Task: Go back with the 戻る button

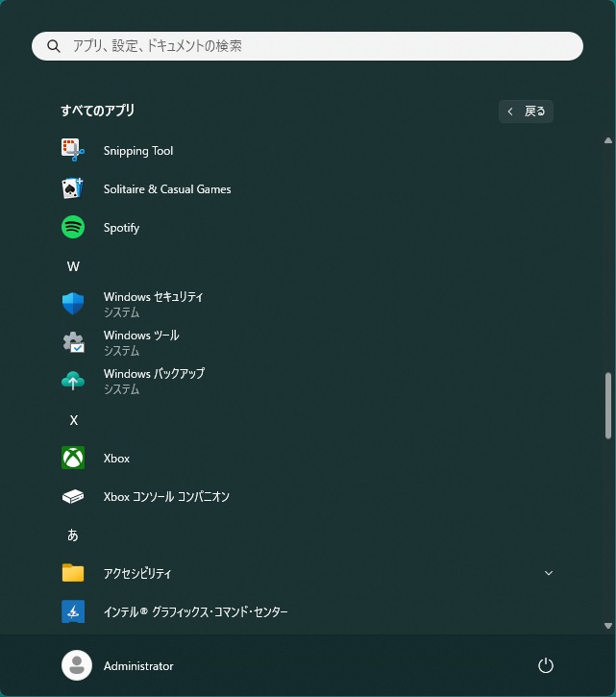Action: (526, 112)
